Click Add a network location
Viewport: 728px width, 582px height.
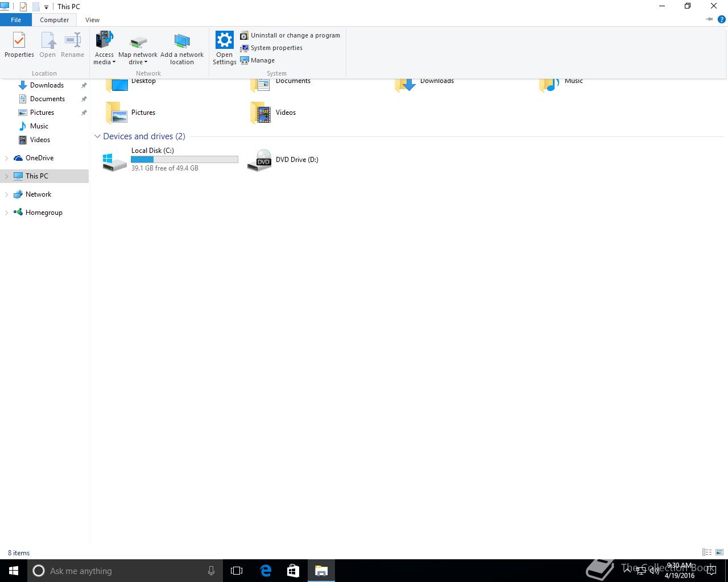tap(182, 48)
